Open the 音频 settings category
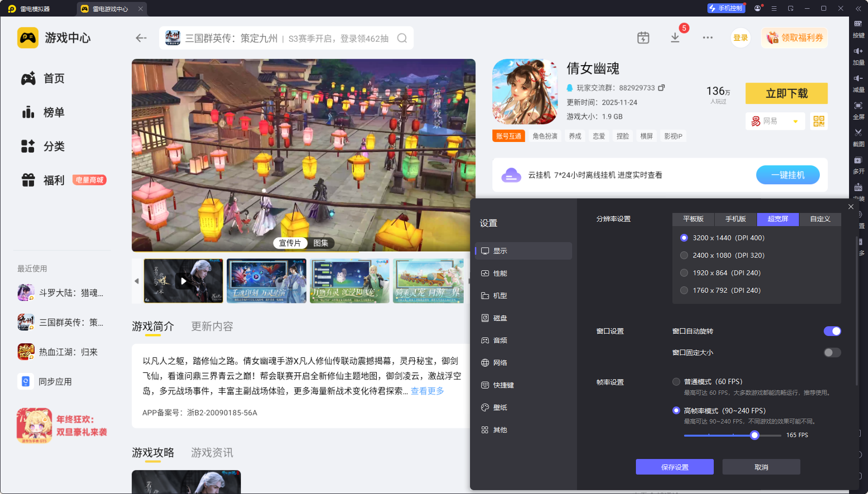 524,340
